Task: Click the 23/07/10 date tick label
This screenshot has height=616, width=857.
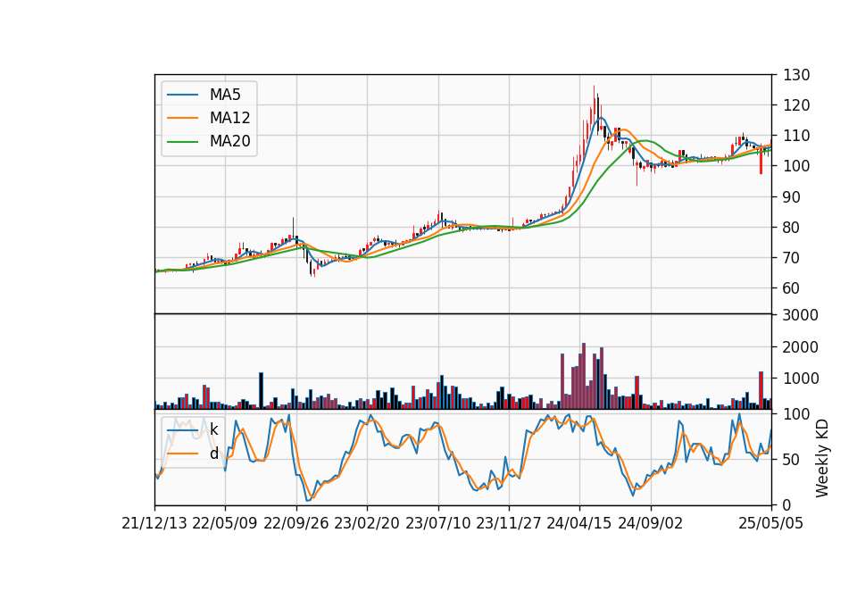Action: click(x=437, y=524)
